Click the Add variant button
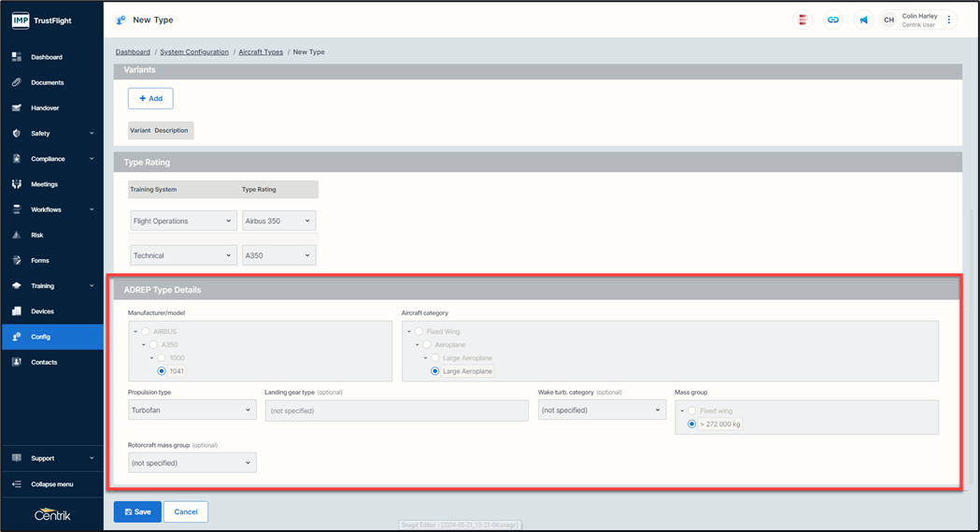The width and height of the screenshot is (980, 532). point(150,98)
